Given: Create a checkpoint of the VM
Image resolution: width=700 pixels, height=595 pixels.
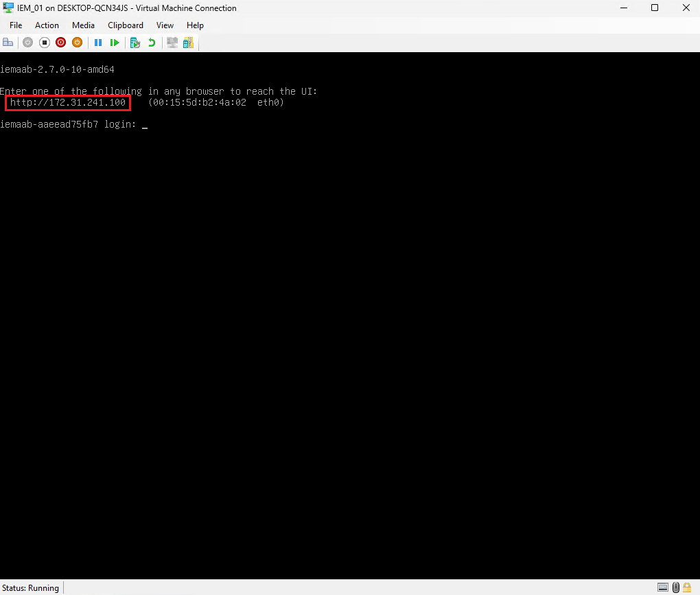Looking at the screenshot, I should click(135, 42).
